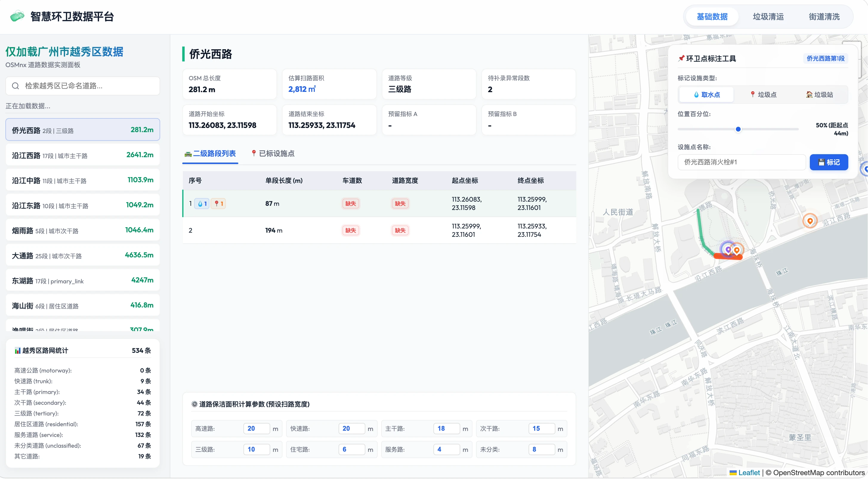
Task: Click the chart icon beside 越秀区路网统计
Action: tap(18, 351)
